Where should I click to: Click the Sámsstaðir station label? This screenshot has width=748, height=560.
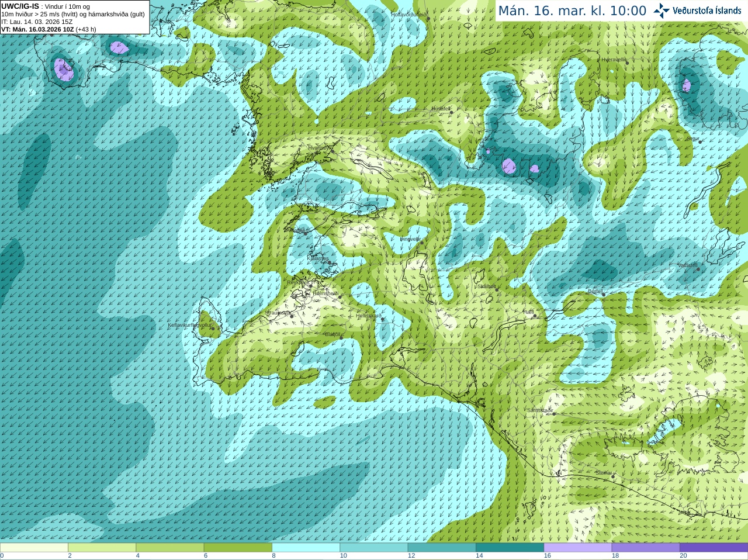pos(540,410)
